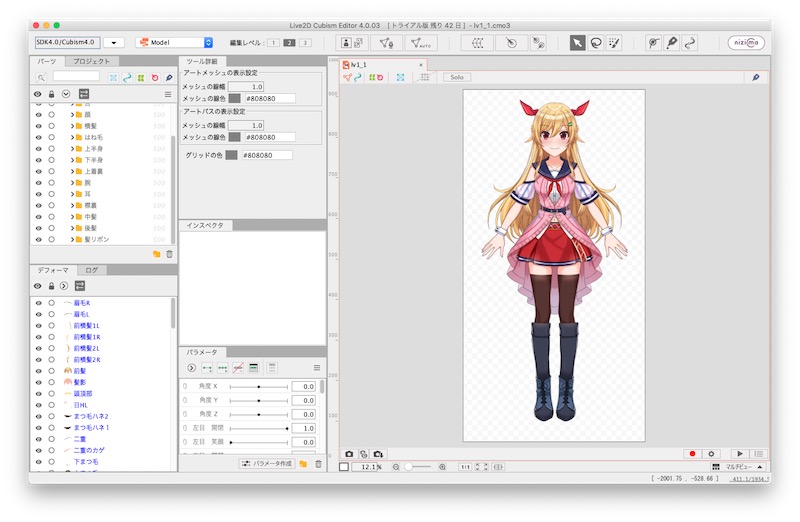This screenshot has height=522, width=800.
Task: Click the グリッドの色 color swatch
Action: (x=232, y=155)
